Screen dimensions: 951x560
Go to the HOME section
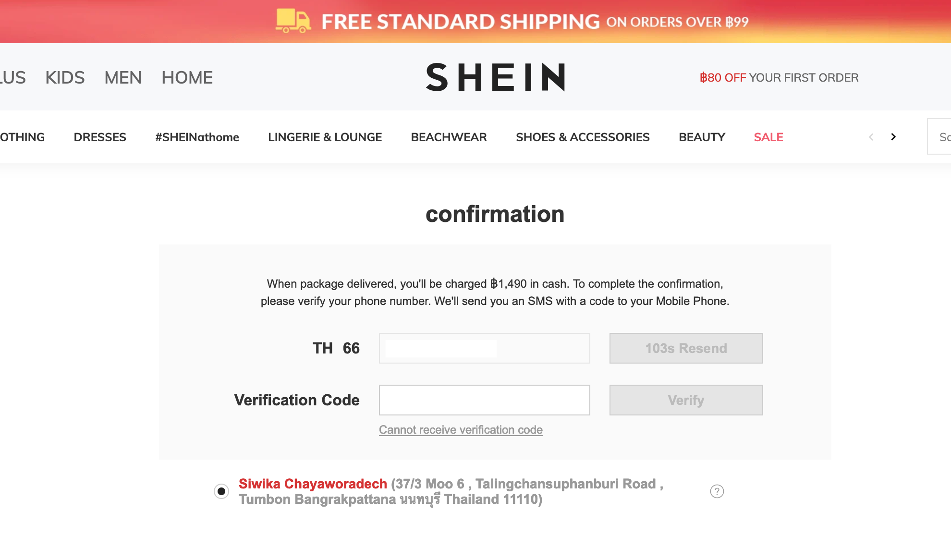187,77
